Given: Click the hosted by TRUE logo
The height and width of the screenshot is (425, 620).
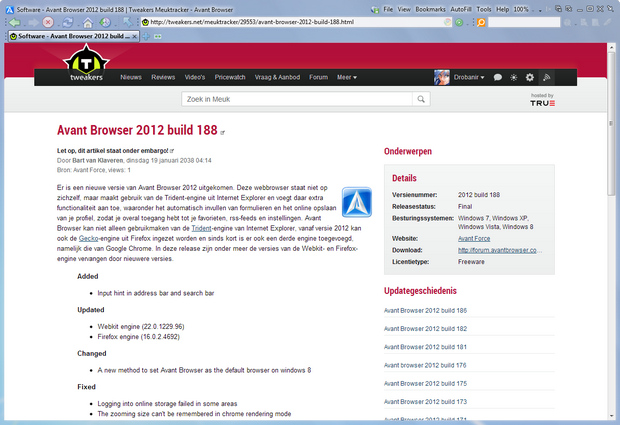Looking at the screenshot, I should (x=542, y=100).
